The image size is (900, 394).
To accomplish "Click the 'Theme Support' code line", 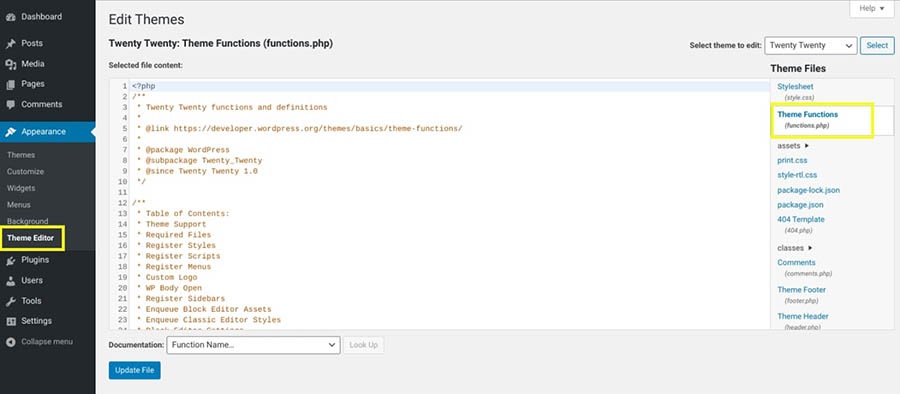I will pos(171,224).
